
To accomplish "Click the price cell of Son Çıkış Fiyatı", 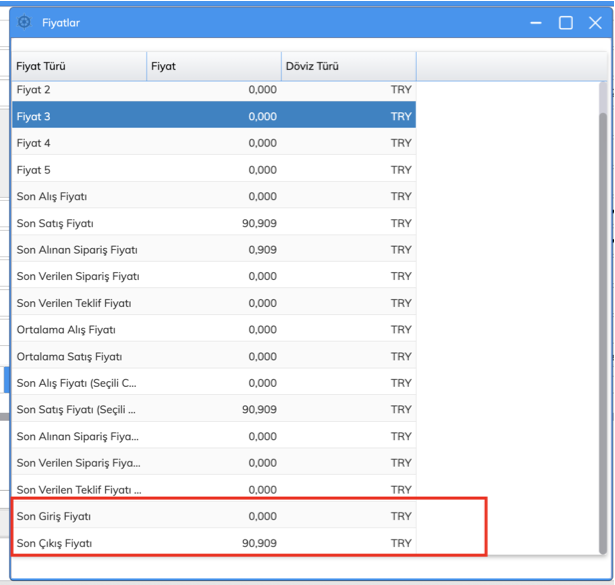I will click(259, 543).
